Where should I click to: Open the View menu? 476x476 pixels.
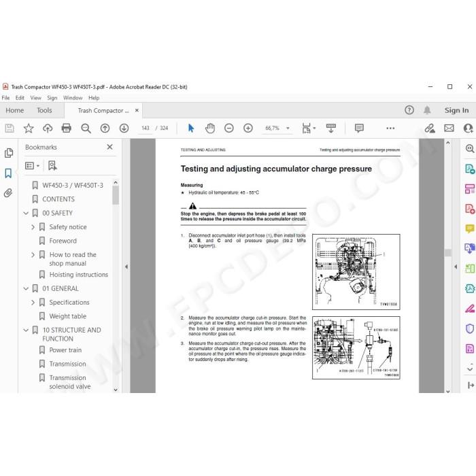35,98
